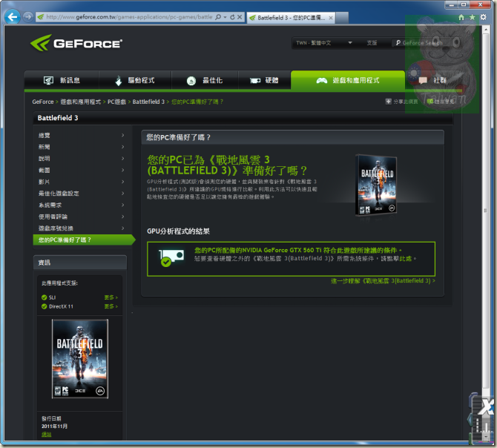Click 遊戲和應用程式 breadcrumb link
Viewport: 497px width, 448px height.
point(81,102)
